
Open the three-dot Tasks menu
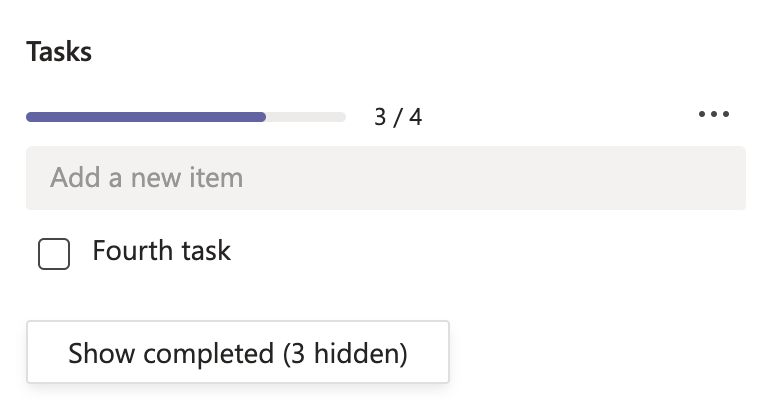tap(714, 115)
